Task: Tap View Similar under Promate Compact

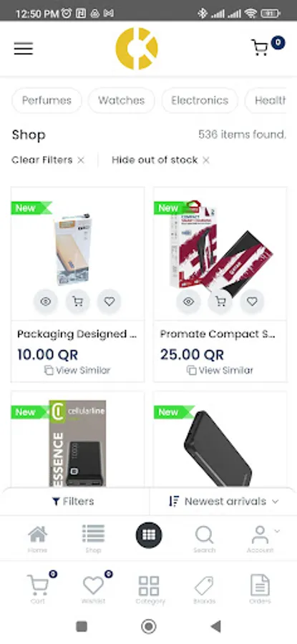Action: (x=220, y=370)
